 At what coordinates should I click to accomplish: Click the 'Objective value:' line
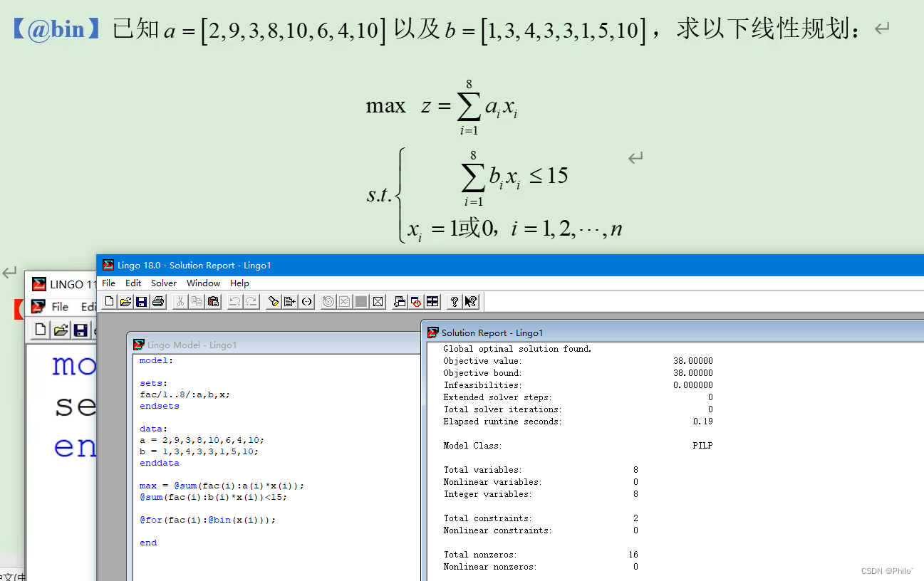point(578,361)
